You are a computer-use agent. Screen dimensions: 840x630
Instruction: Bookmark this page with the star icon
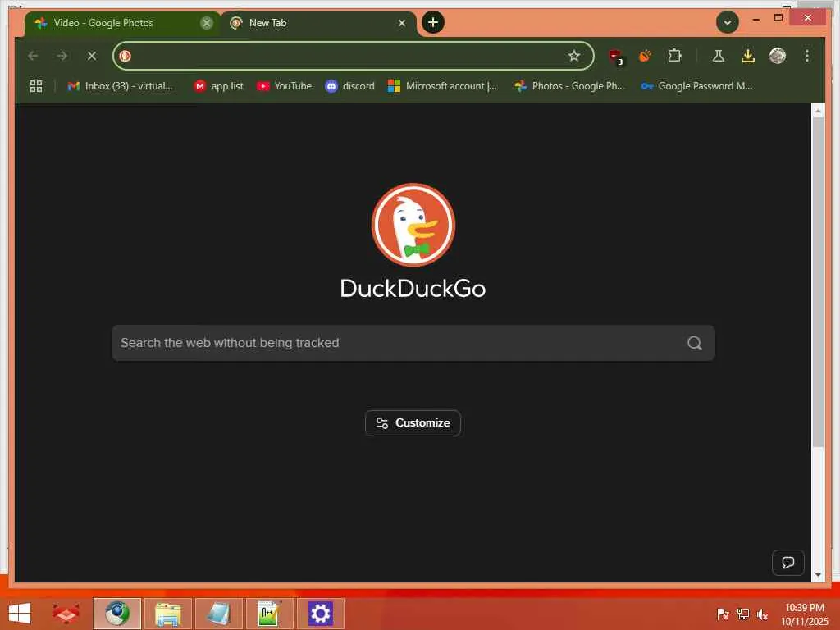pyautogui.click(x=573, y=56)
